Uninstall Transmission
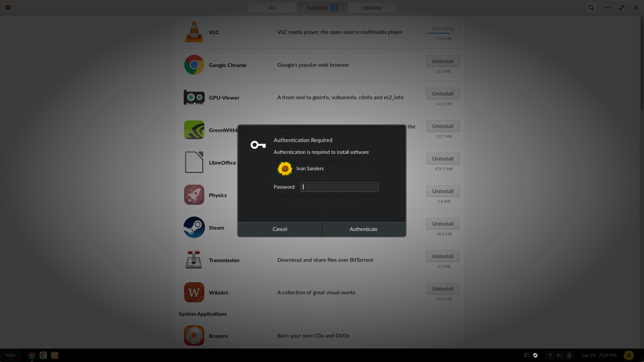Image resolution: width=644 pixels, height=362 pixels. click(443, 256)
